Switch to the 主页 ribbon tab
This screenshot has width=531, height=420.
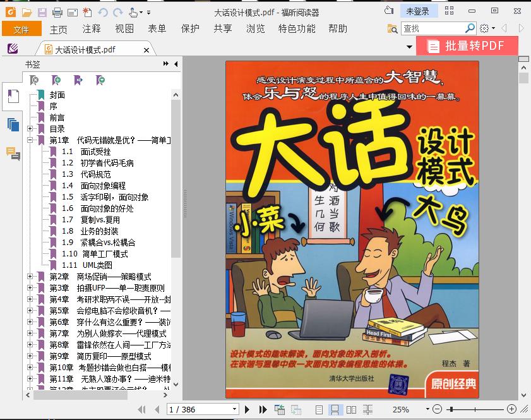[x=58, y=29]
